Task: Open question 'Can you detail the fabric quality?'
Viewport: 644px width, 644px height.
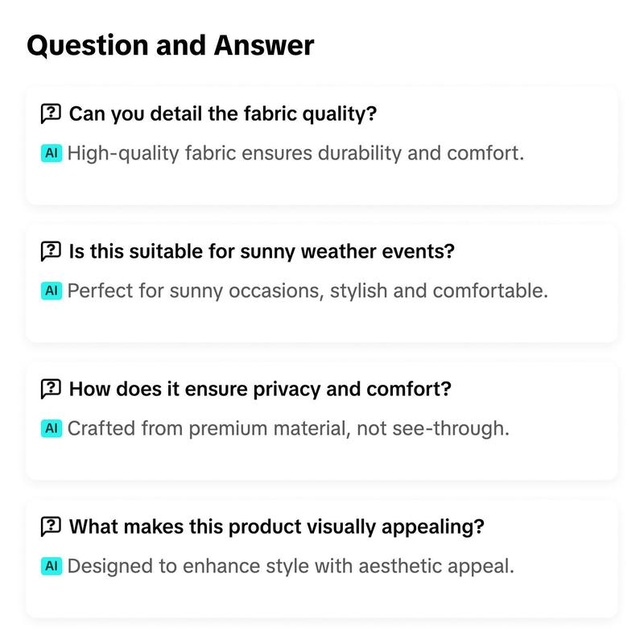Action: point(223,114)
